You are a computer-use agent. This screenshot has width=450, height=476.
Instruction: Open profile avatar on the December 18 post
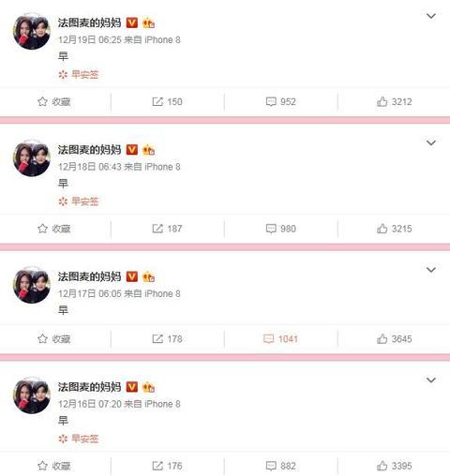[x=32, y=158]
